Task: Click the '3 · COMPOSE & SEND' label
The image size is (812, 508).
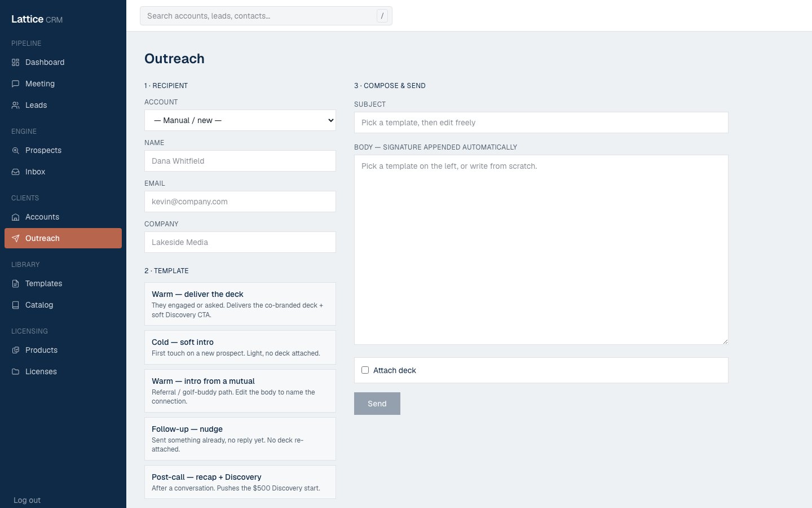Action: click(390, 86)
